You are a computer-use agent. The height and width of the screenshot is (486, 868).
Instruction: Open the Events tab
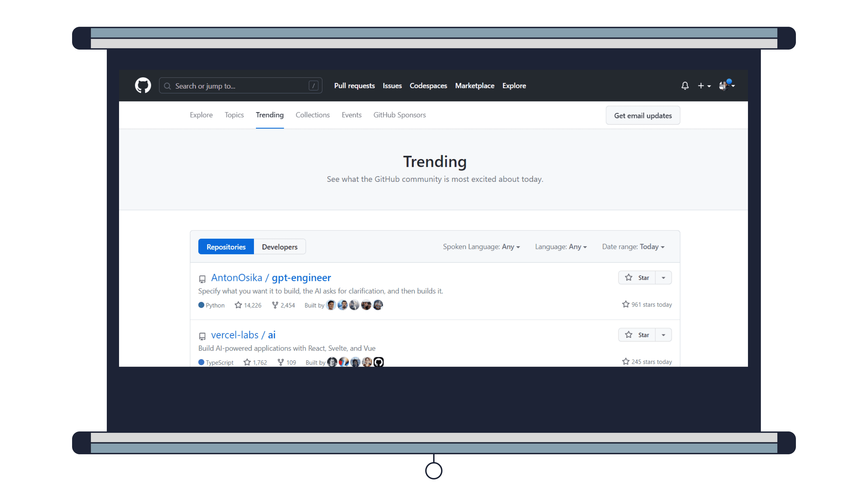point(351,115)
